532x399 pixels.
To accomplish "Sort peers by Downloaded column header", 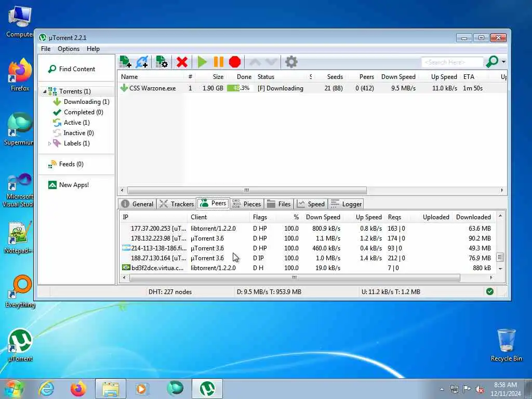I will [x=473, y=217].
